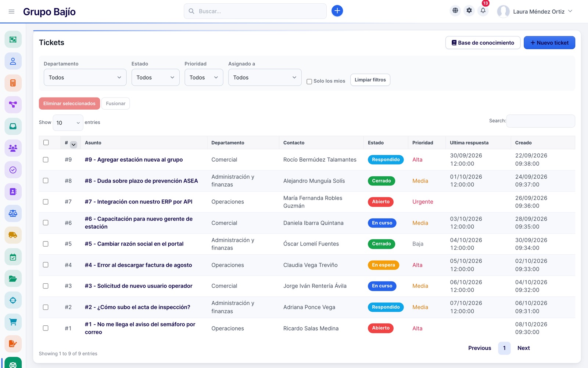This screenshot has height=368, width=588.
Task: Click the Nuevo ticket button
Action: 549,43
